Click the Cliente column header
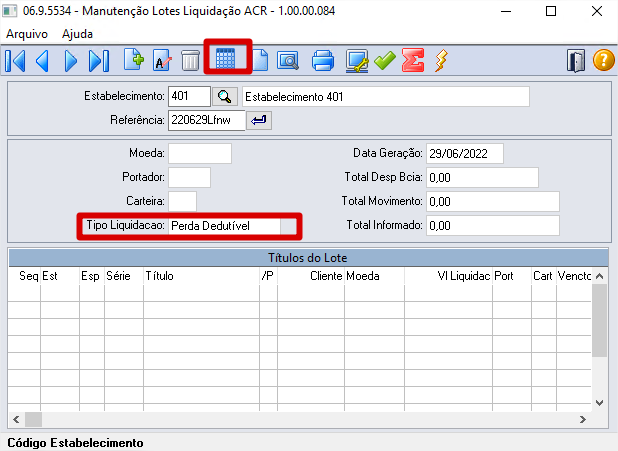 [x=311, y=276]
